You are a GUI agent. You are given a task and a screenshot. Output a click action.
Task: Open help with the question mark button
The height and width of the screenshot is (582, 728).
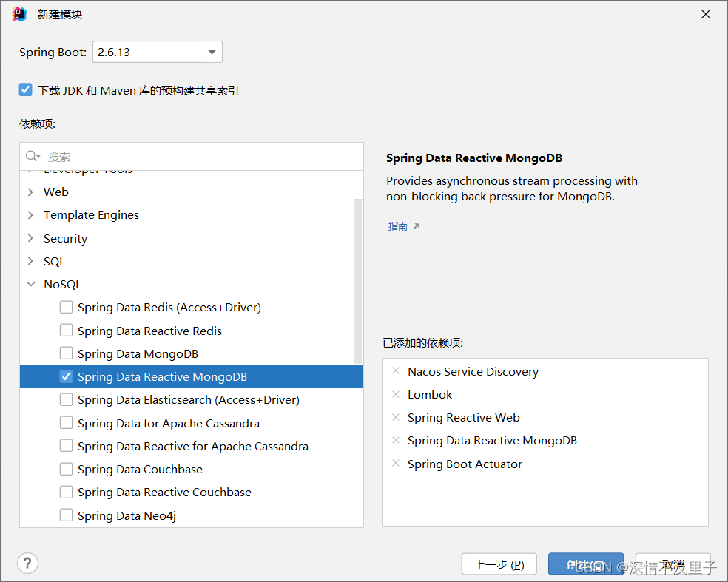(28, 563)
